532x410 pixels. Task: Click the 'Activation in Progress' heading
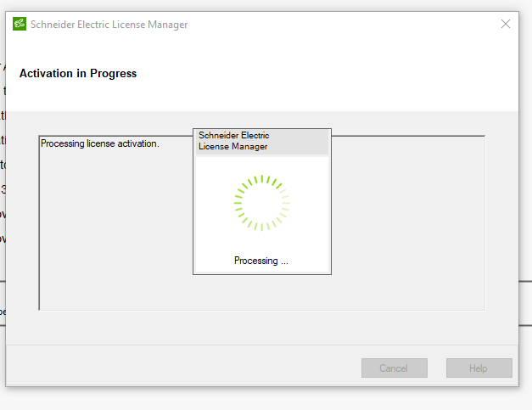[78, 73]
